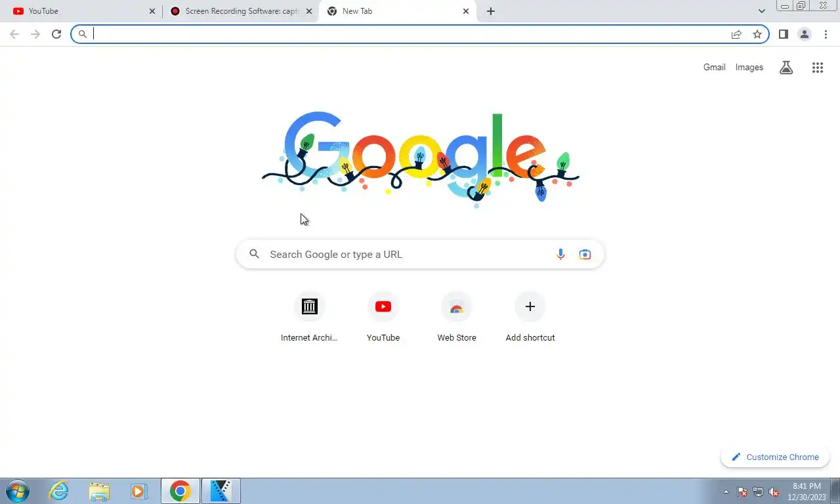Open the Windows Start menu
Viewport: 840px width, 504px height.
coord(17,491)
